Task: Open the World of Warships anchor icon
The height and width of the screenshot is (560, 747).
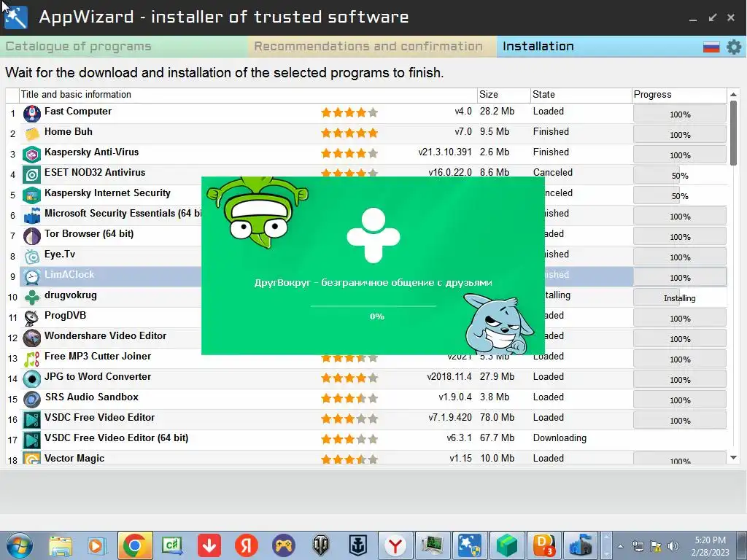Action: [357, 545]
